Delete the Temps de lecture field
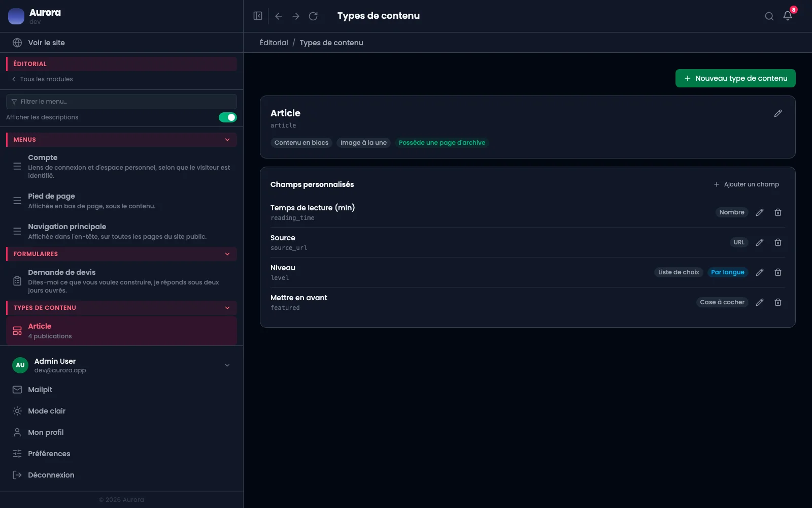The image size is (812, 508). tap(778, 212)
